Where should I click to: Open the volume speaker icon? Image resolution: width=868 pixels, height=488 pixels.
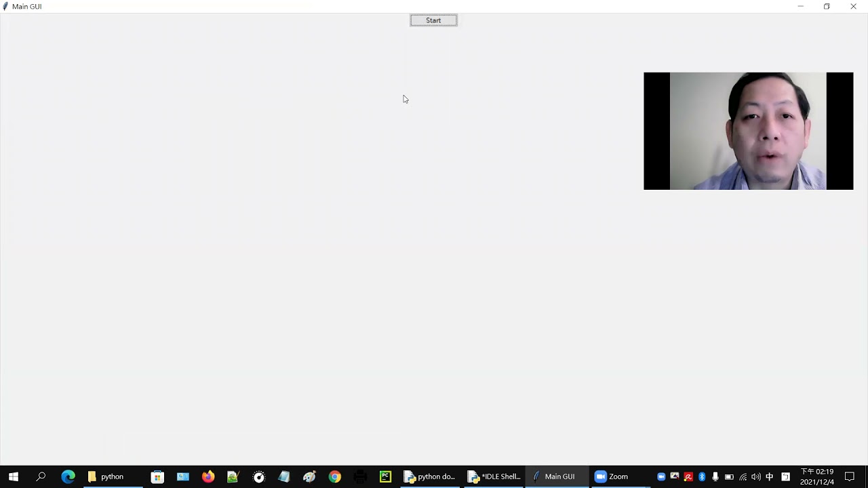click(x=756, y=476)
